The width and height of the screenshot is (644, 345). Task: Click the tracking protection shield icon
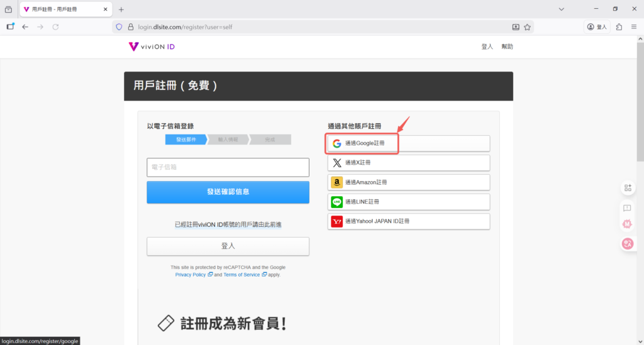coord(119,27)
